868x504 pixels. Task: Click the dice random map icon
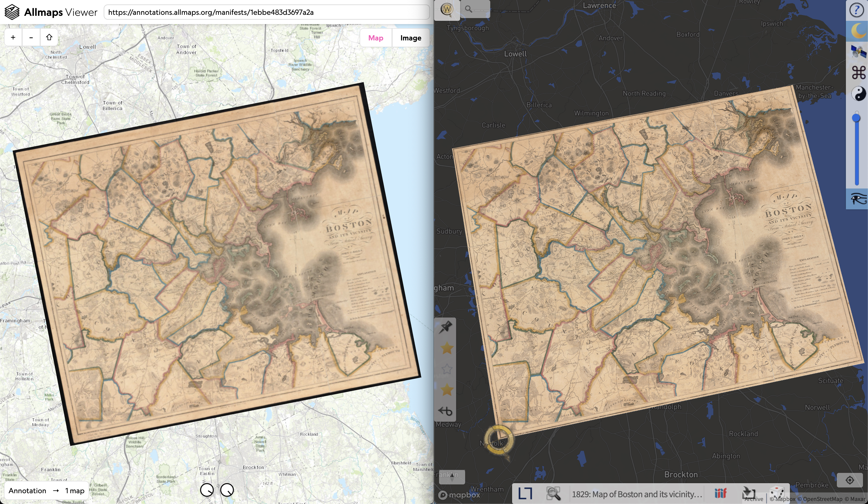click(x=777, y=492)
